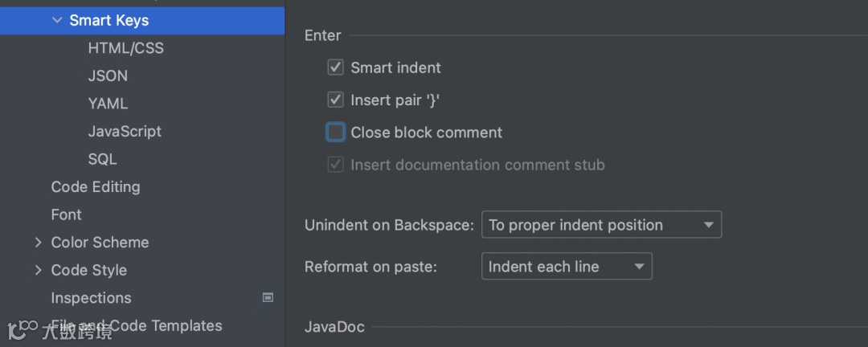Collapse the Smart Keys tree node
Screen dimensions: 868x347
point(57,21)
